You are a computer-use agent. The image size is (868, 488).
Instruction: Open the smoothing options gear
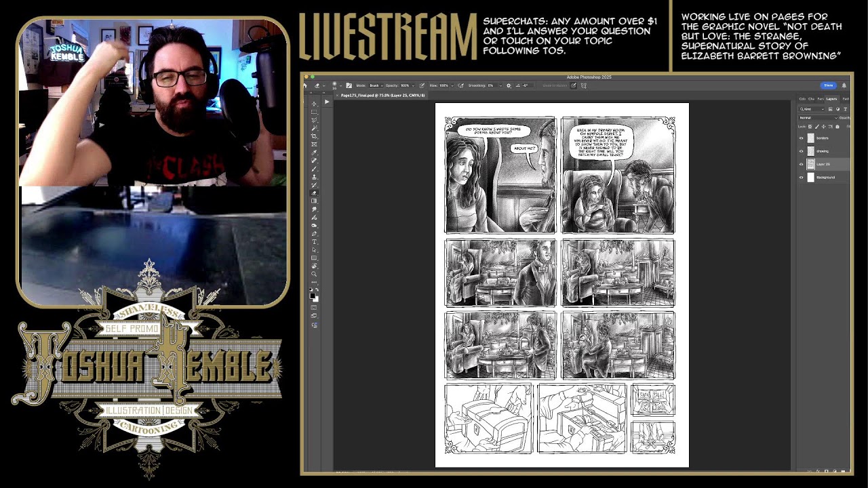509,85
